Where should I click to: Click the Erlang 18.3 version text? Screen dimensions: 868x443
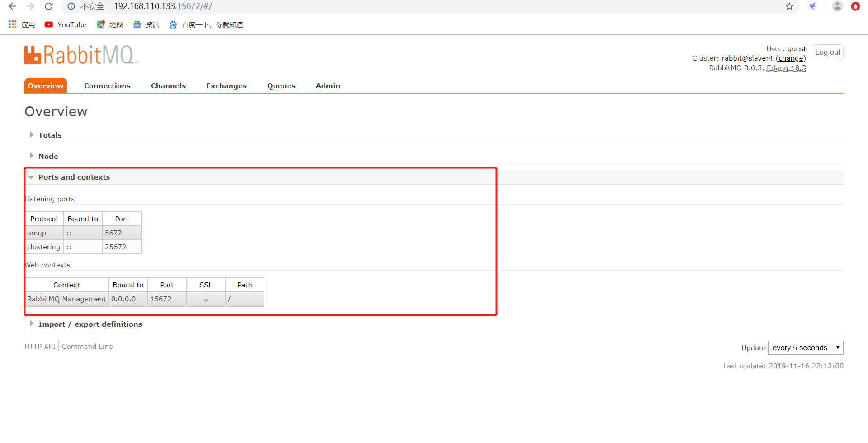(786, 67)
